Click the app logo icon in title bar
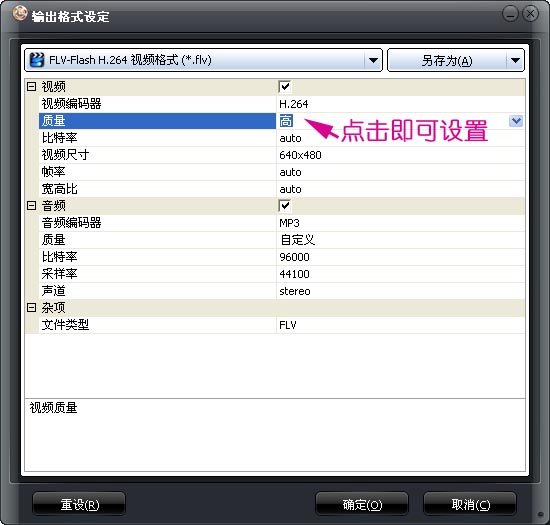The height and width of the screenshot is (525, 550). (x=20, y=14)
